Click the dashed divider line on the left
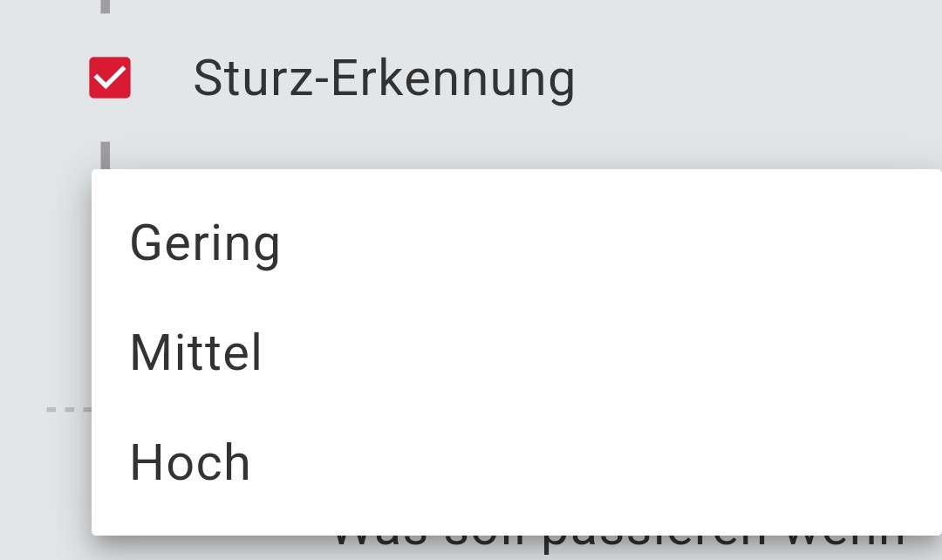The image size is (942, 560). tap(65, 406)
